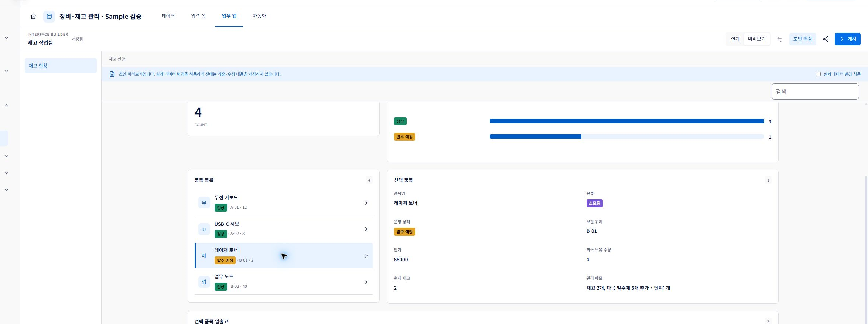Collapse the upward-chevron section in left rail
This screenshot has height=324, width=868.
[x=6, y=106]
